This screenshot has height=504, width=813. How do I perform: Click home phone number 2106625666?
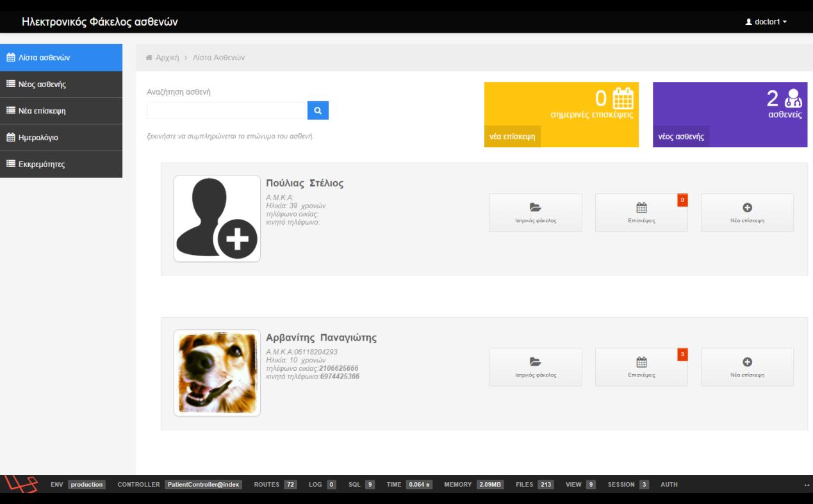tap(339, 368)
